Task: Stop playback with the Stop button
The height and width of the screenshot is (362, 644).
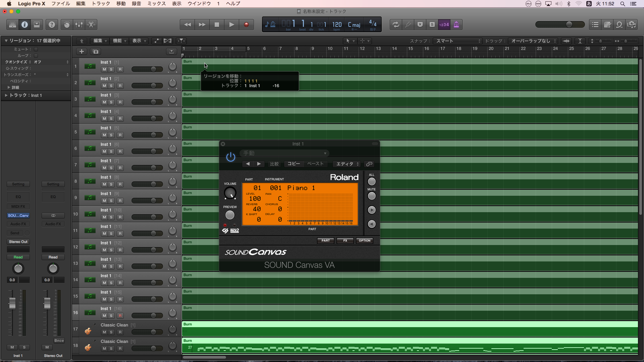Action: click(217, 24)
